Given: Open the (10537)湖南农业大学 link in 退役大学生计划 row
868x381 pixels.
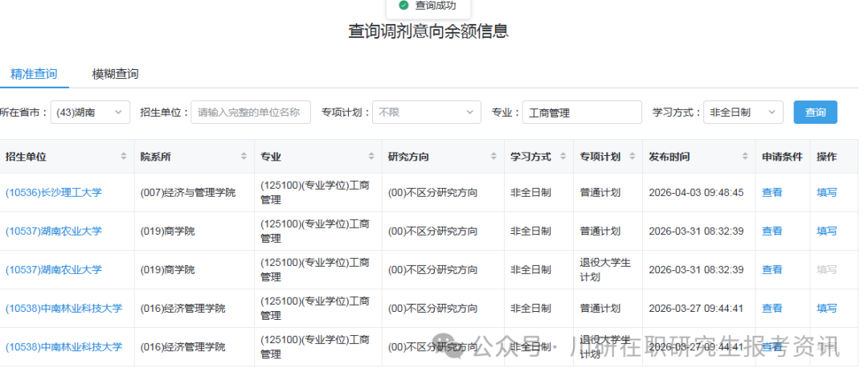Looking at the screenshot, I should click(54, 270).
